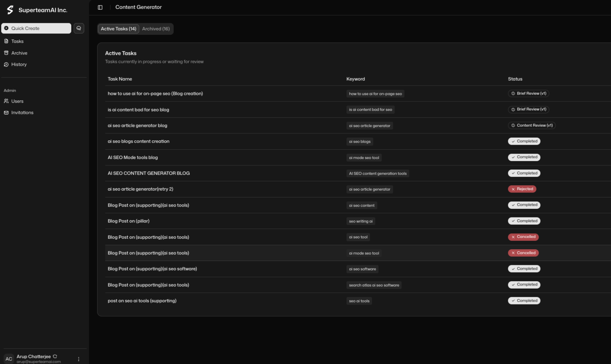Viewport: 611px width, 364px height.
Task: Open 'post on seo ai tools (supporting)' task
Action: (142, 301)
